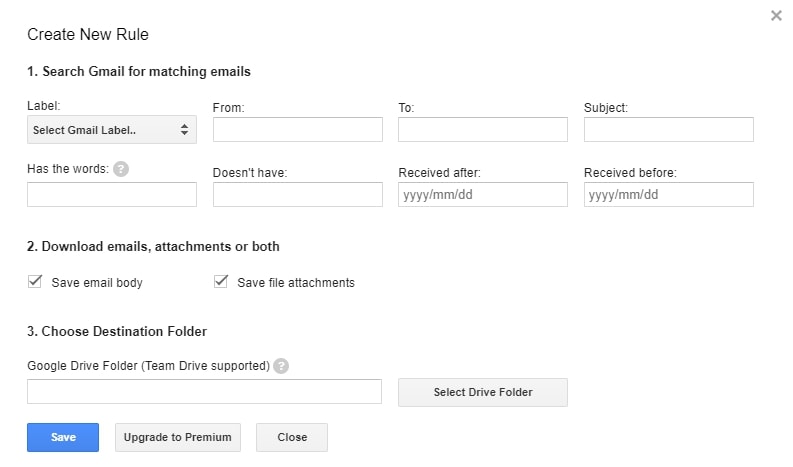Focus the To email field
This screenshot has height=467, width=793.
click(483, 130)
